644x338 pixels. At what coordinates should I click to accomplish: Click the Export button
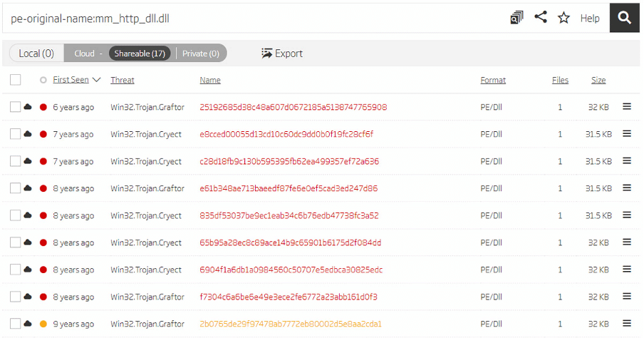point(282,53)
